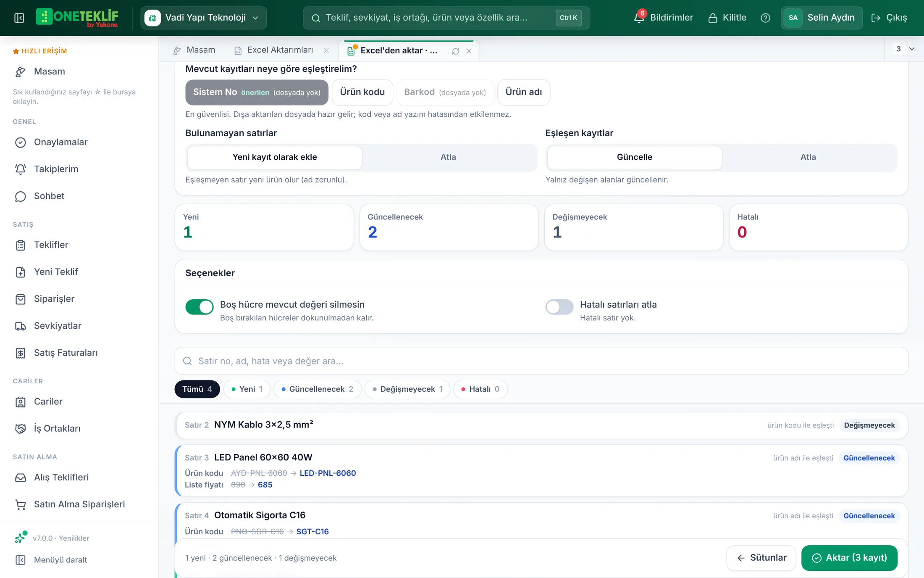924x578 pixels.
Task: Click the Aktar (3 kayıt) button
Action: [849, 558]
